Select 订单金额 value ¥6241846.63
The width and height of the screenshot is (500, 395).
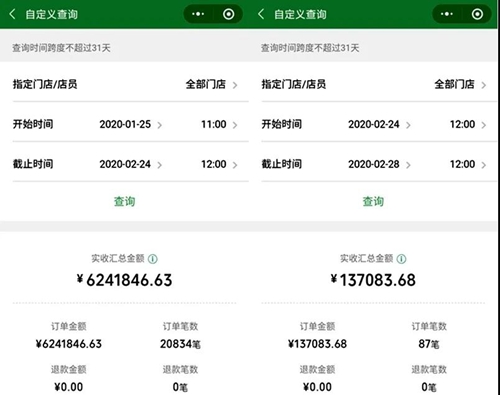click(69, 344)
